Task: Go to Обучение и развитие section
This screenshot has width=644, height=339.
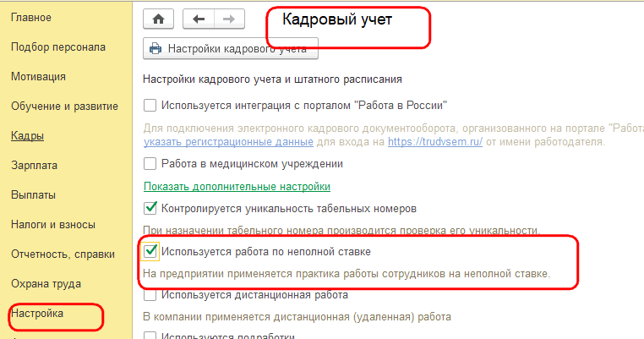Action: (64, 107)
